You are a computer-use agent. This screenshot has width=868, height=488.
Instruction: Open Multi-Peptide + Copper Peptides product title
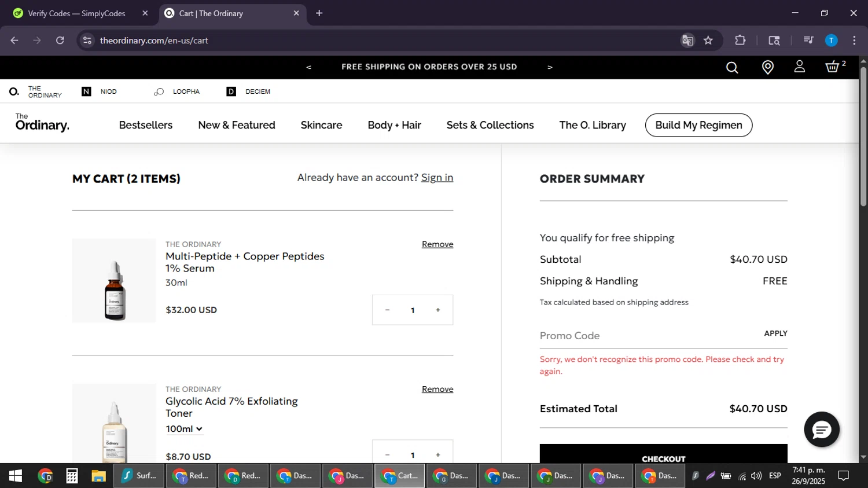pyautogui.click(x=245, y=262)
